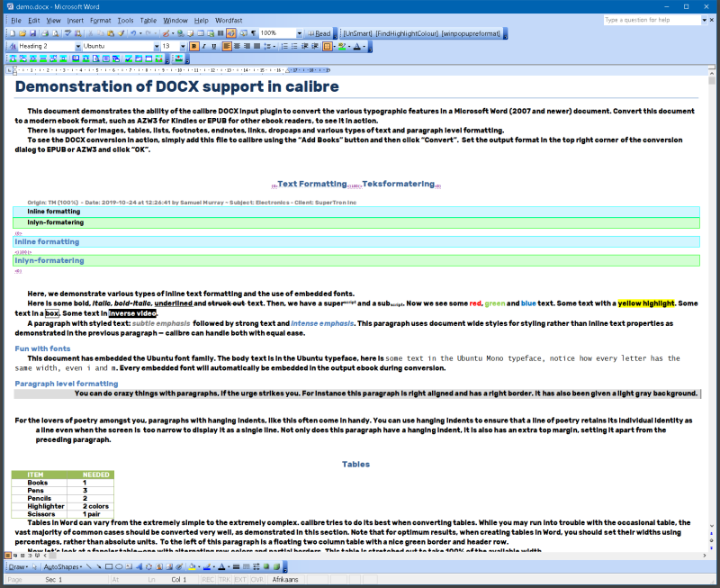This screenshot has height=588, width=720.
Task: Toggle REC macro recording indicator
Action: tap(208, 579)
